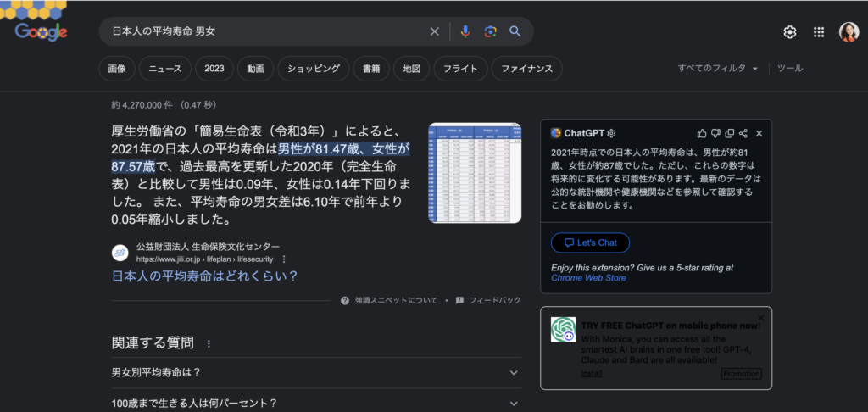Screen dimensions: 868x412
Task: Select the 地図 filter chip
Action: pos(411,69)
